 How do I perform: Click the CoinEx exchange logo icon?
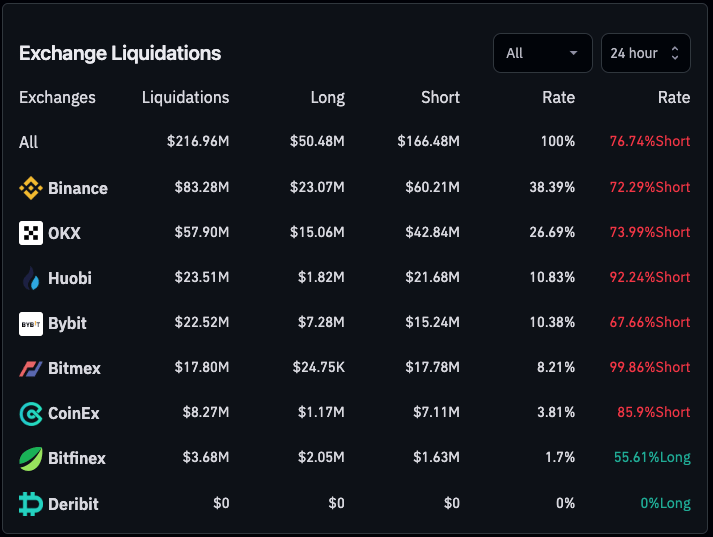click(x=31, y=413)
